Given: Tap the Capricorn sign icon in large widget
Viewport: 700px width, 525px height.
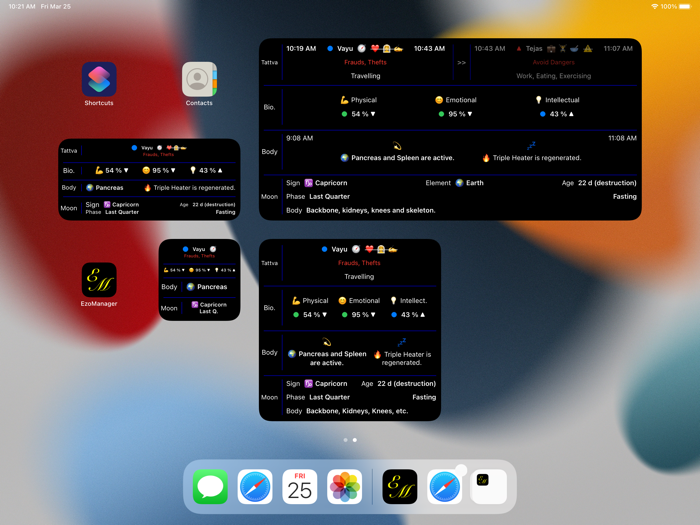Looking at the screenshot, I should (x=308, y=183).
